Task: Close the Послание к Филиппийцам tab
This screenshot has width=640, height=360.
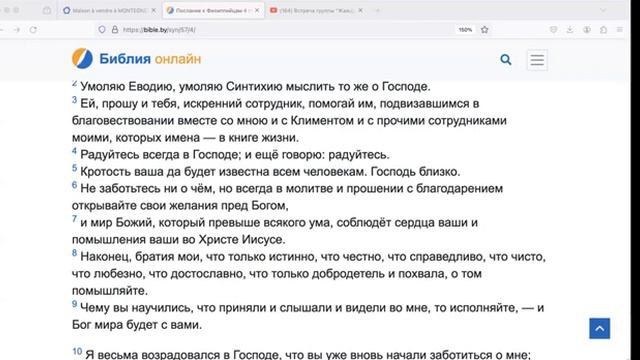Action: point(257,10)
